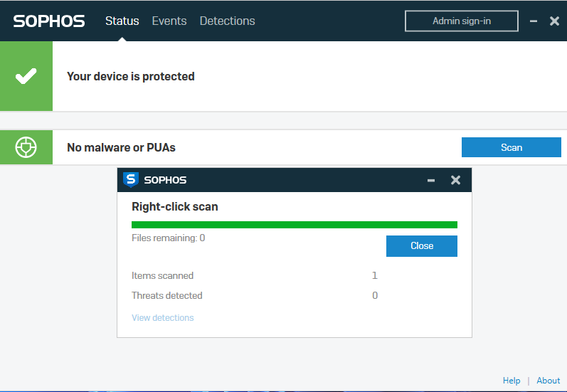Click the Sophos shield icon in the dialog
The width and height of the screenshot is (567, 392).
pyautogui.click(x=131, y=180)
